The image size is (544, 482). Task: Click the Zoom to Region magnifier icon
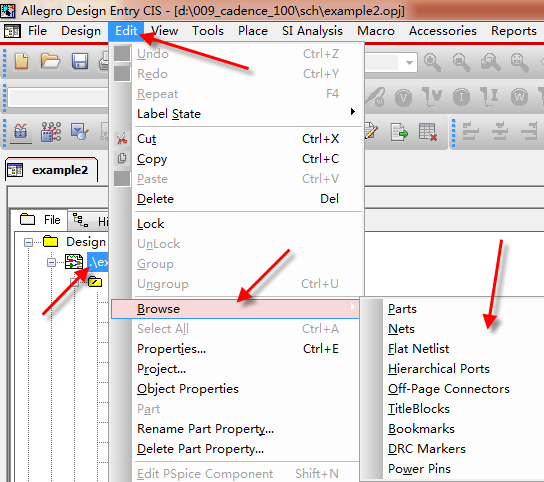coord(491,63)
